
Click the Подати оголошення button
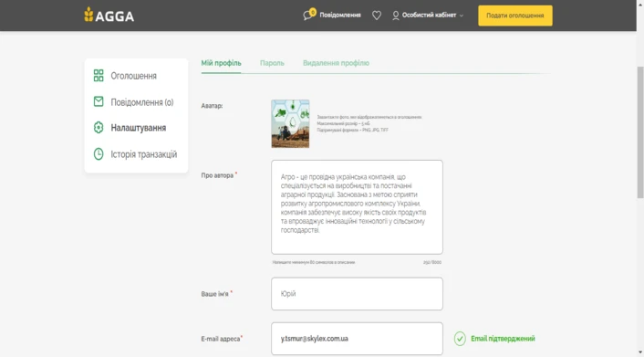click(515, 16)
